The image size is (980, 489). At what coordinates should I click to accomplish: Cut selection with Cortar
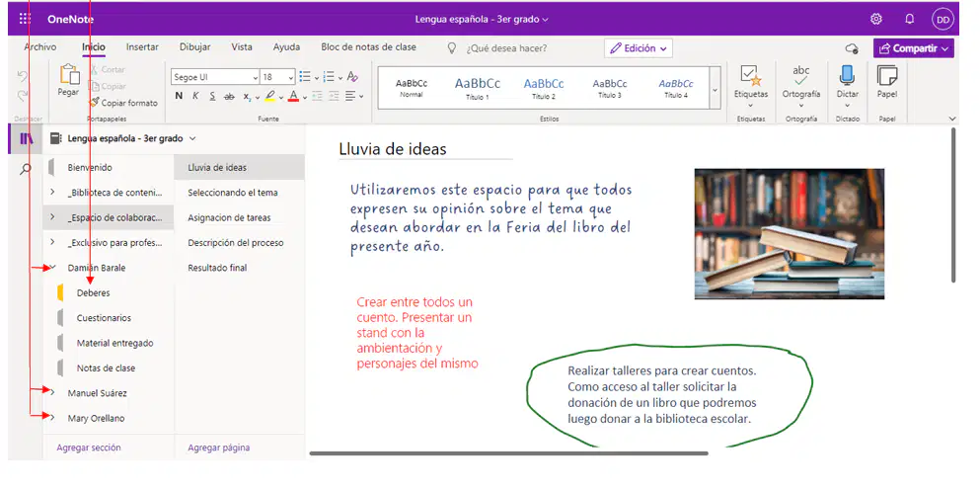click(x=107, y=69)
